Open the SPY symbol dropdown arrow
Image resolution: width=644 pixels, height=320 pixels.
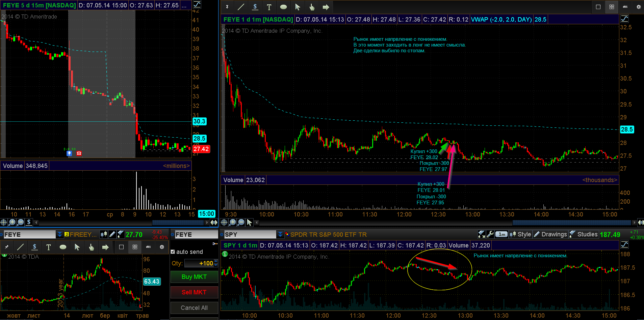click(x=280, y=234)
